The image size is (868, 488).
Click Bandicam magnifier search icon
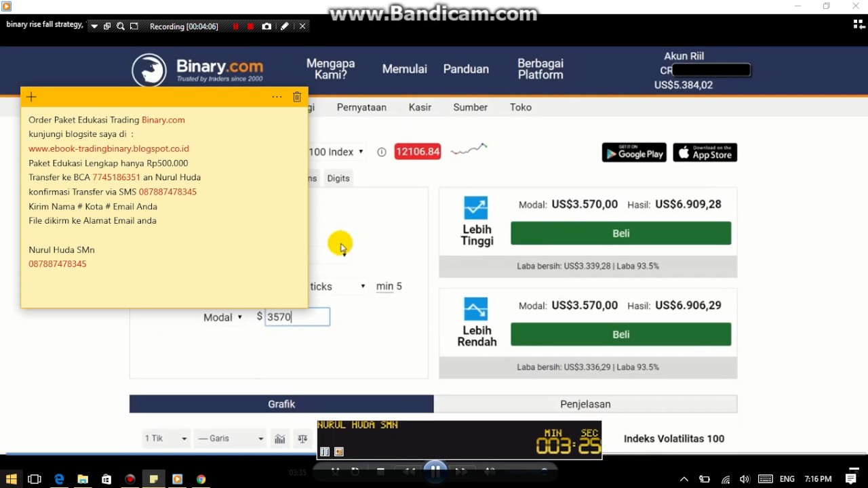click(120, 26)
